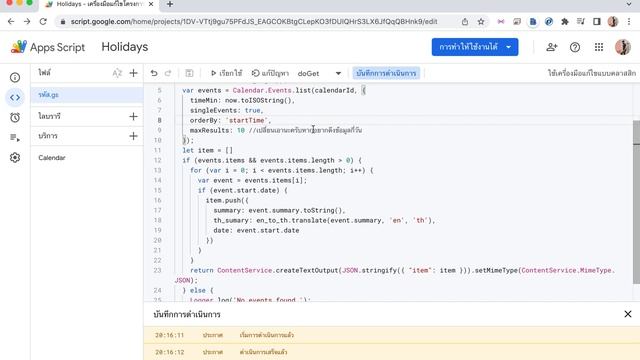The width and height of the screenshot is (640, 360).
Task: Open the Help question mark icon
Action: (575, 47)
